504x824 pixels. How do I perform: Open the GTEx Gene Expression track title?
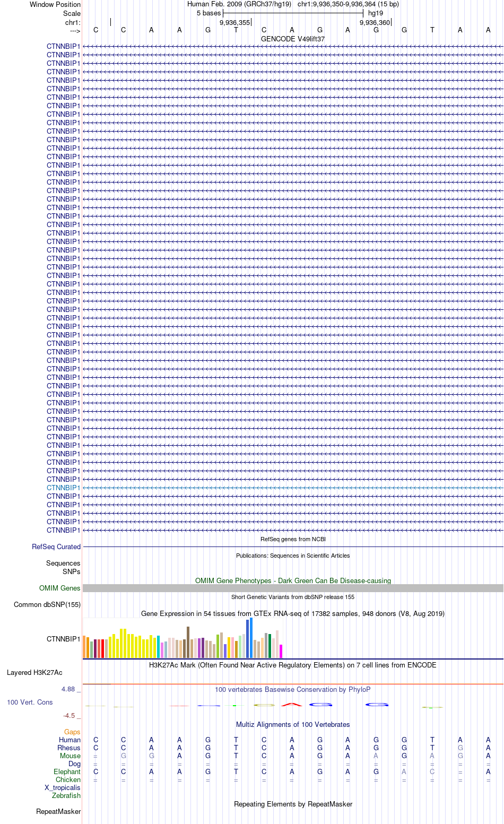[x=293, y=613]
